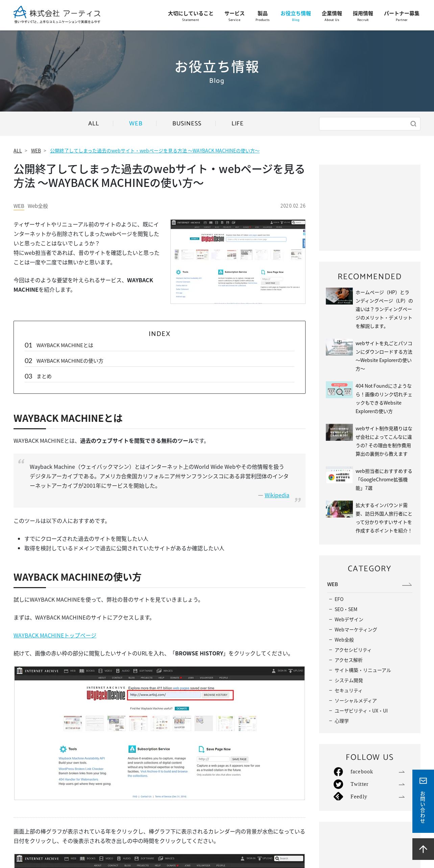This screenshot has height=868, width=434.
Task: Click the landing page article thumbnail
Action: tap(339, 296)
